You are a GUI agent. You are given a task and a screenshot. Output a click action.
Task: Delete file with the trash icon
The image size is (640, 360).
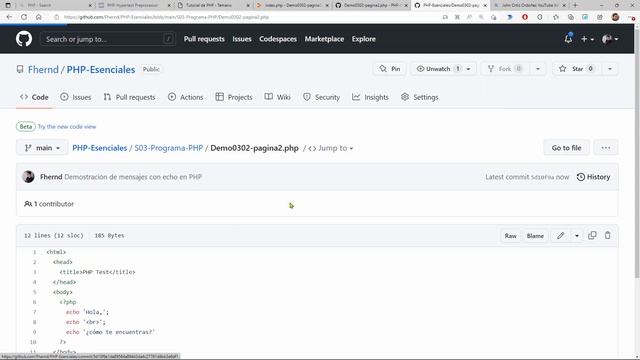(607, 236)
